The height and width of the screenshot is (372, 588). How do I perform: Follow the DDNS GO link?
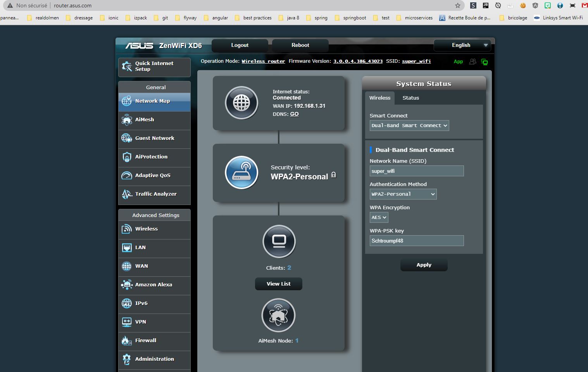(x=295, y=114)
